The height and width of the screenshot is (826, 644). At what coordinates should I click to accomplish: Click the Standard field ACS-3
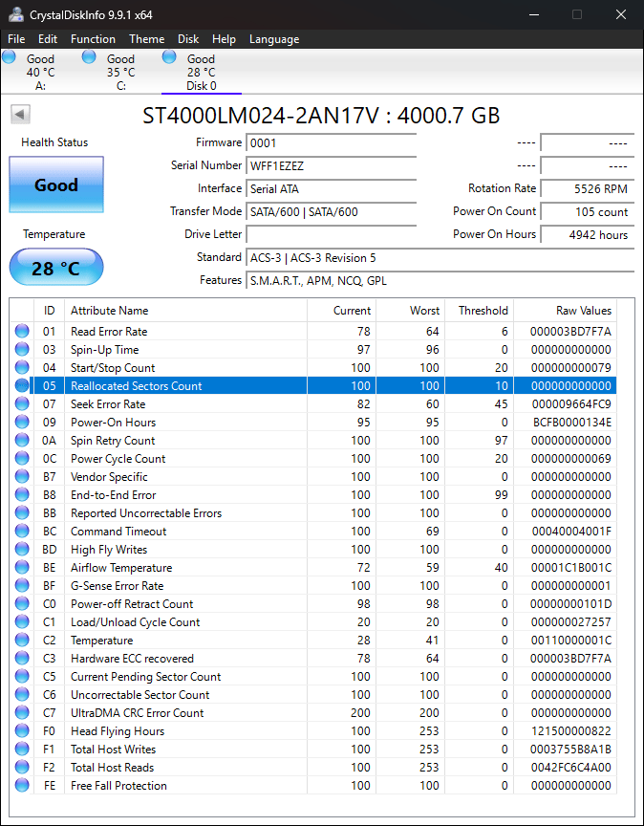(x=440, y=257)
